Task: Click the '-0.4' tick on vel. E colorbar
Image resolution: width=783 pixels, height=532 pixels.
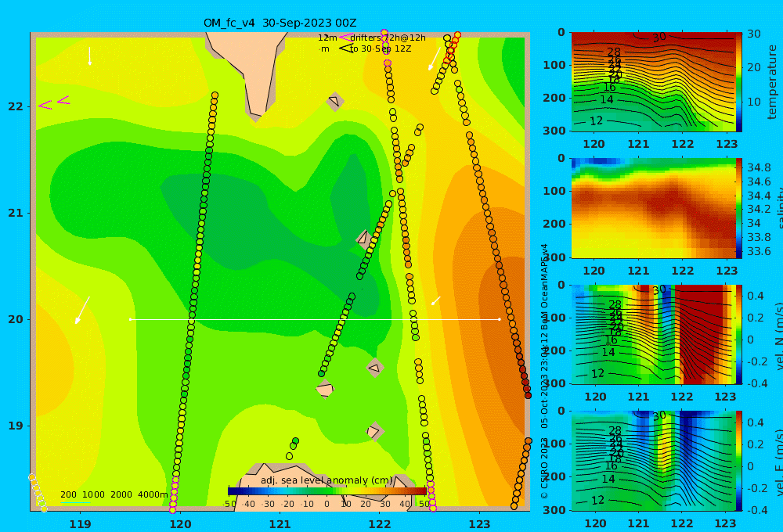Action: pos(756,510)
